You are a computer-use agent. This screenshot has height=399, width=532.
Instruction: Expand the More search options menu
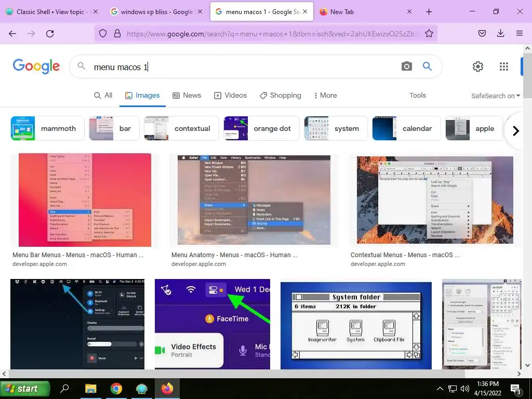(x=325, y=96)
